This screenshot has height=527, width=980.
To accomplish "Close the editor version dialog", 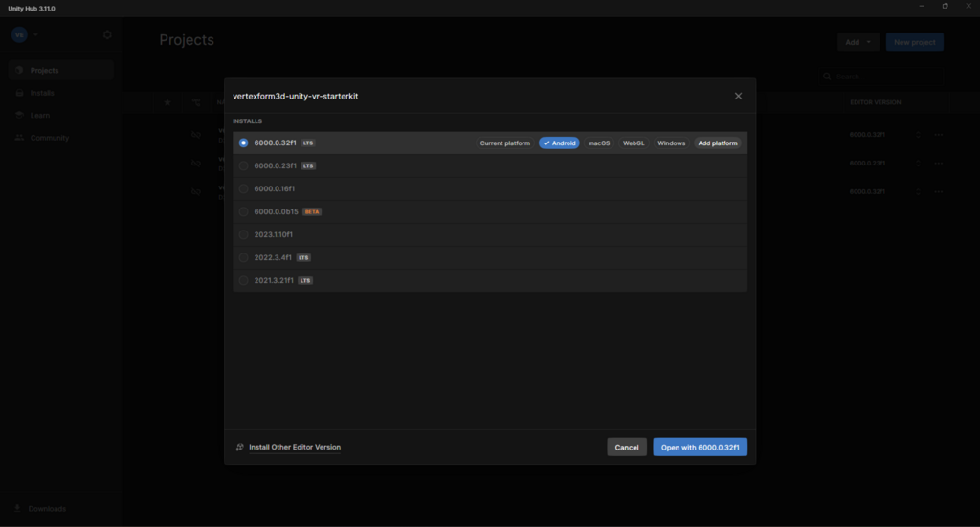I will pyautogui.click(x=738, y=97).
